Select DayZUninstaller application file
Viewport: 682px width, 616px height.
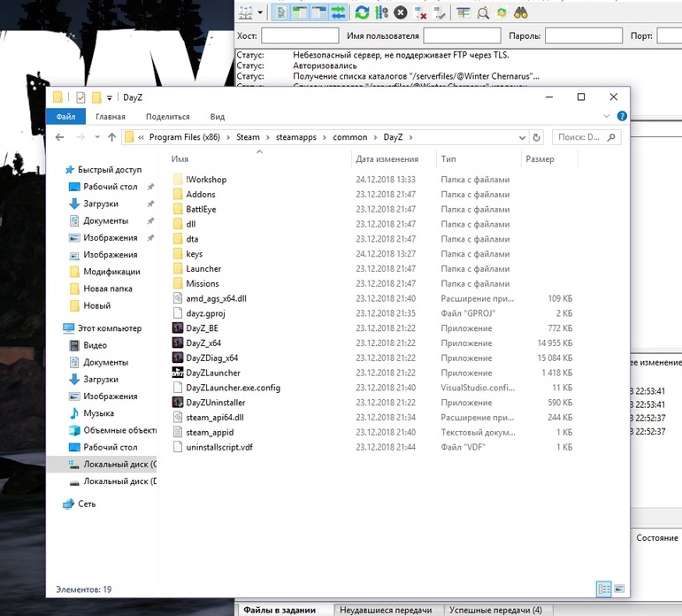[215, 403]
